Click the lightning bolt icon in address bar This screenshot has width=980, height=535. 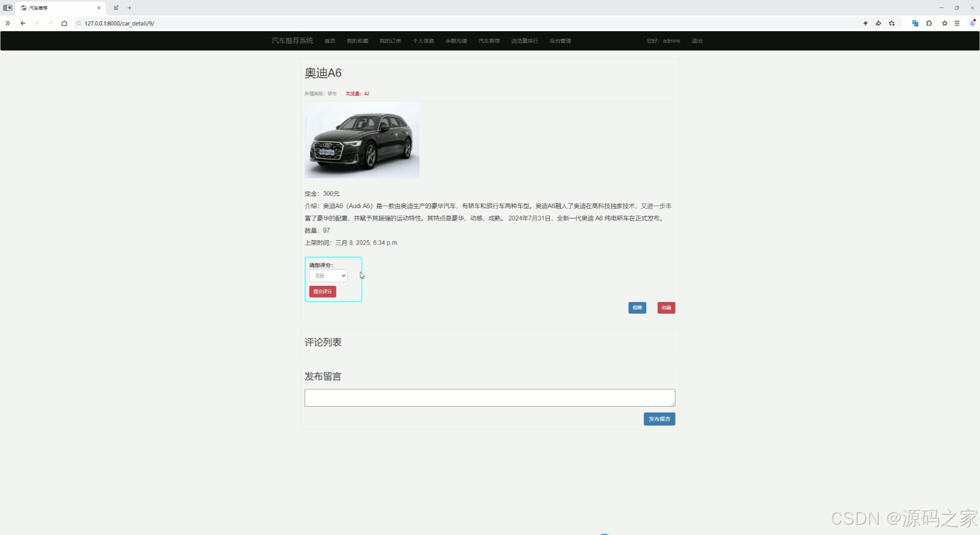(x=865, y=23)
